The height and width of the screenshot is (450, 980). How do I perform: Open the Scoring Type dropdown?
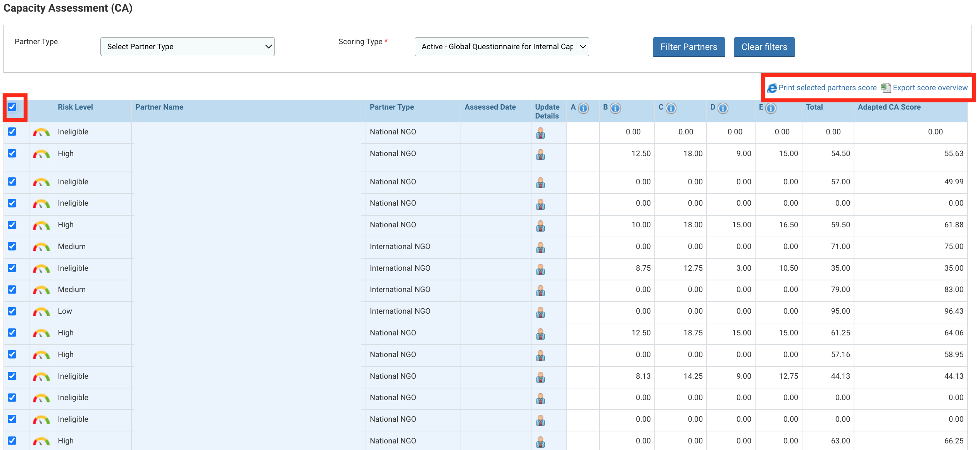[502, 46]
